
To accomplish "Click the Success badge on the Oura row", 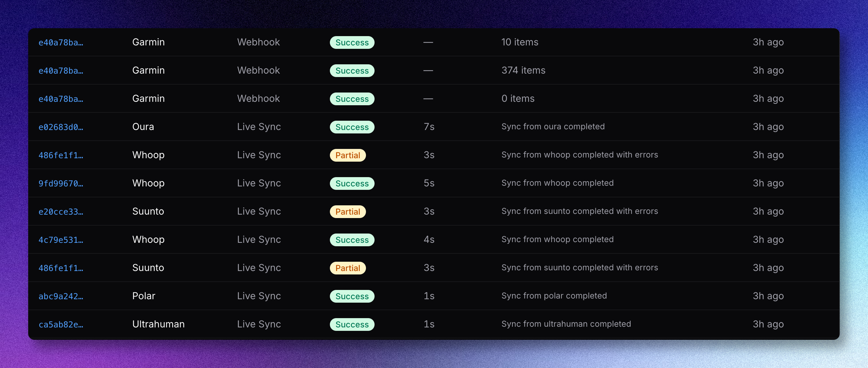I will (352, 127).
